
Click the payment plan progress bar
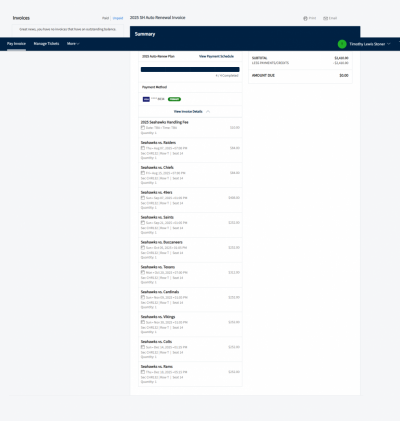(x=190, y=69)
